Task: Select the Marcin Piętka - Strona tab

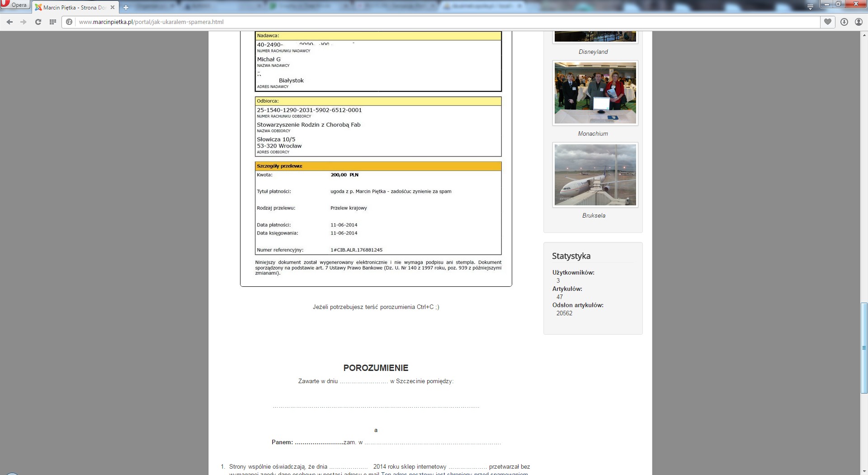Action: (75, 7)
